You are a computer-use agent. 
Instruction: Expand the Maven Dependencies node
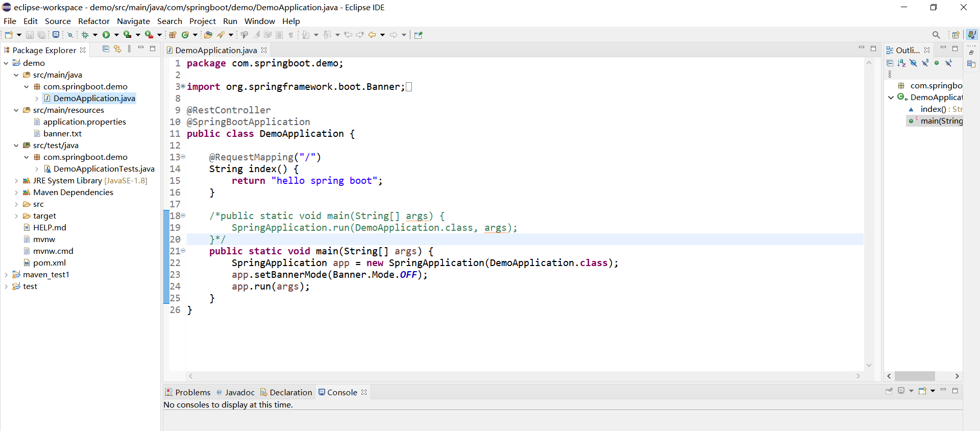click(x=16, y=193)
